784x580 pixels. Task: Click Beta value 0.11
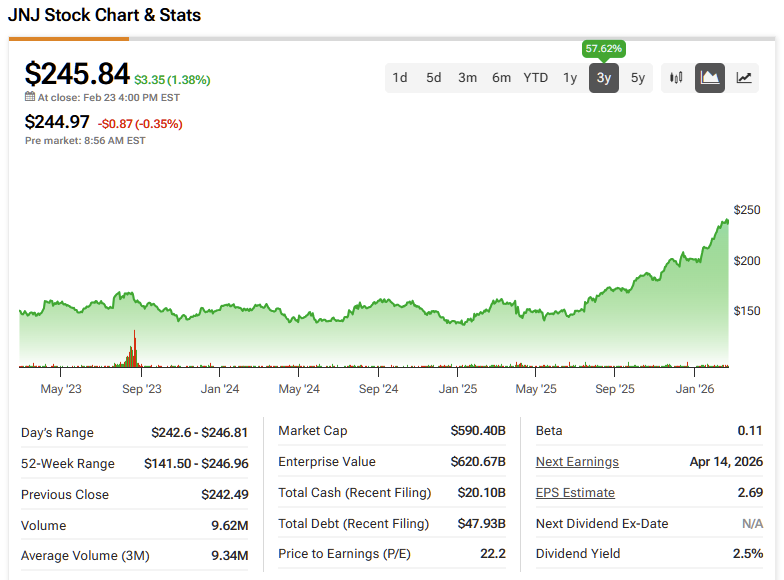click(750, 430)
